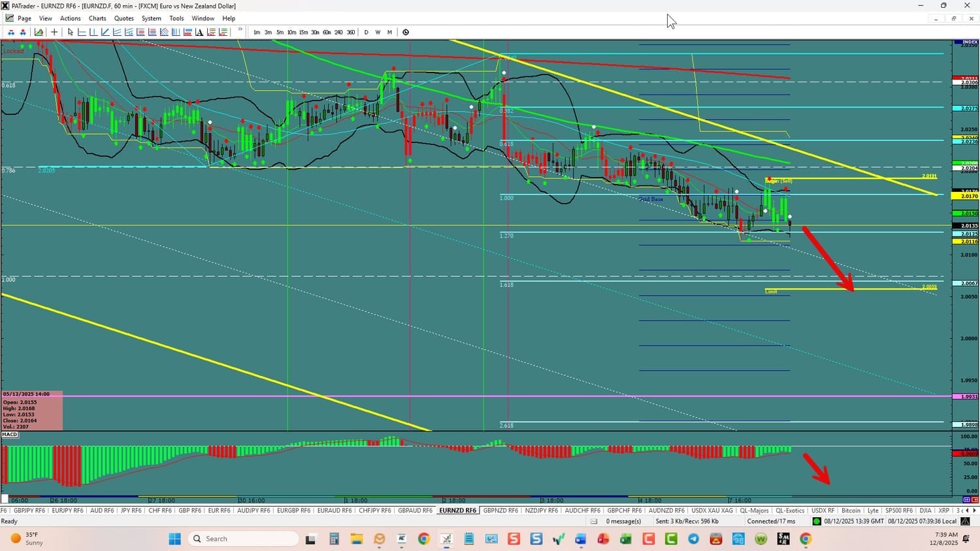980x551 pixels.
Task: Click the chart indicators icon
Action: coord(39,32)
